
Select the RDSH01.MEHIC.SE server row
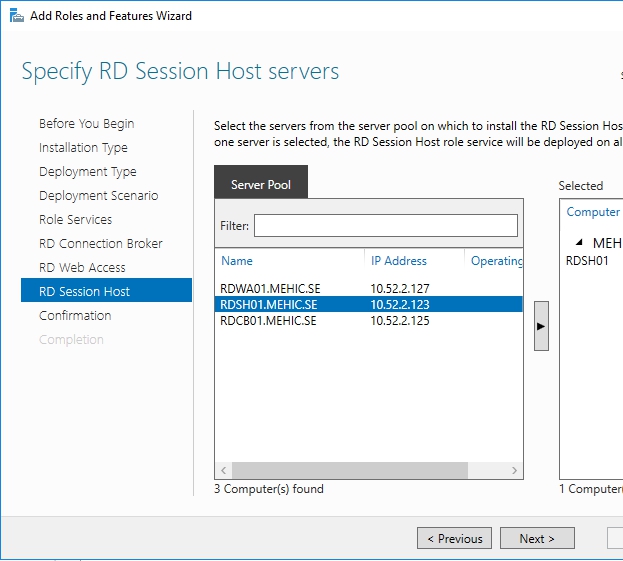coord(268,305)
